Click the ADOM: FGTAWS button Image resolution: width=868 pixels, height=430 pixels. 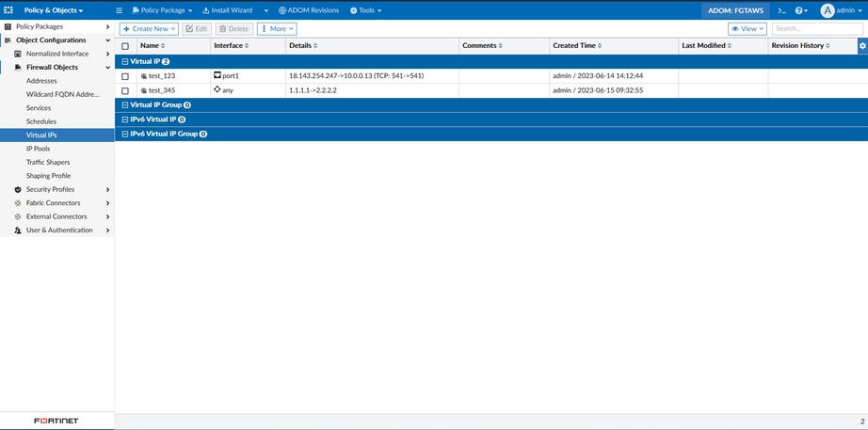coord(735,10)
